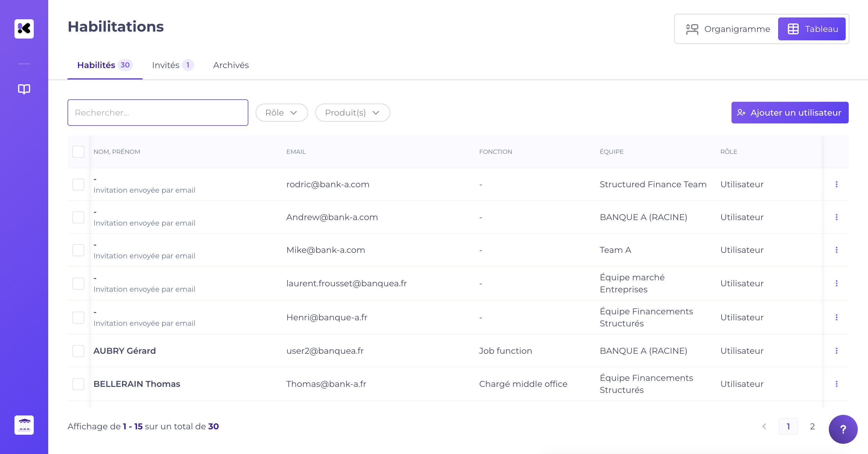Open row actions menu for Mike@bank-a.com

click(x=836, y=250)
